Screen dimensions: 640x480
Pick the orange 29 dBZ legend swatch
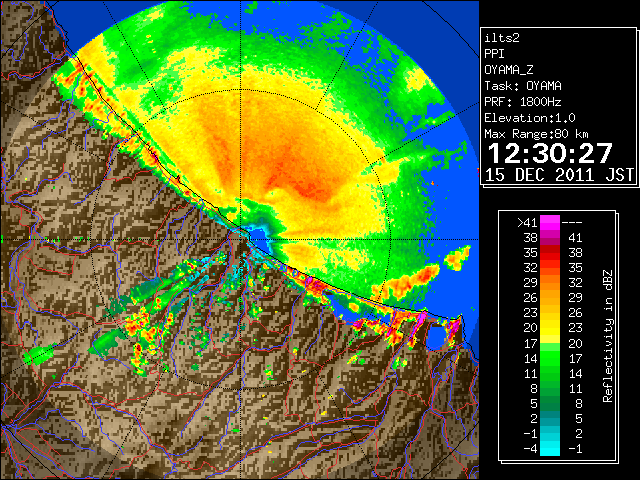[x=550, y=283]
